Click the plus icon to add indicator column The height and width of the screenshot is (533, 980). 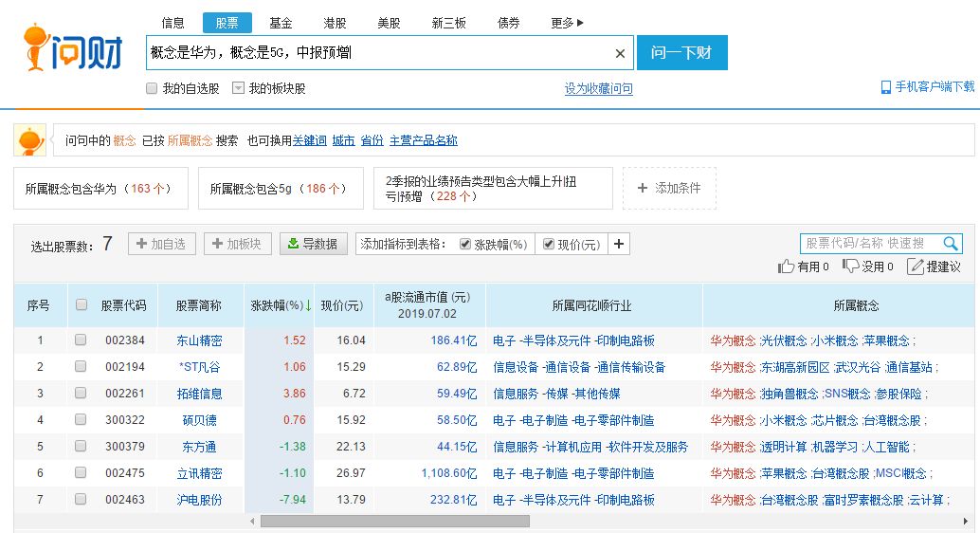point(619,244)
